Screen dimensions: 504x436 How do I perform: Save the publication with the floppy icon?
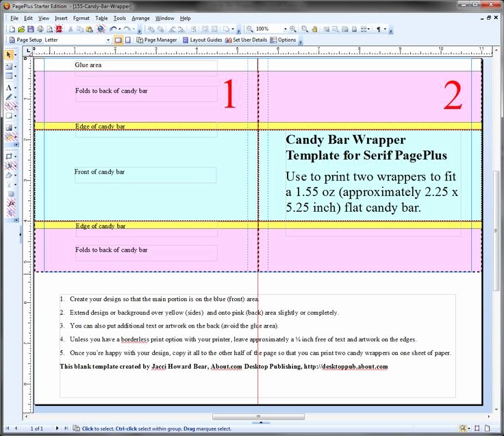[31, 29]
